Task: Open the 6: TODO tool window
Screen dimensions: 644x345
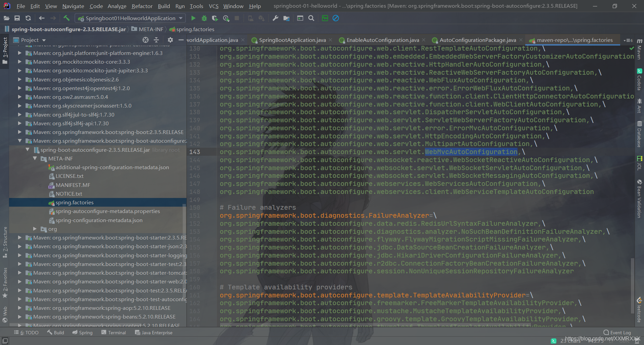Action: 26,333
